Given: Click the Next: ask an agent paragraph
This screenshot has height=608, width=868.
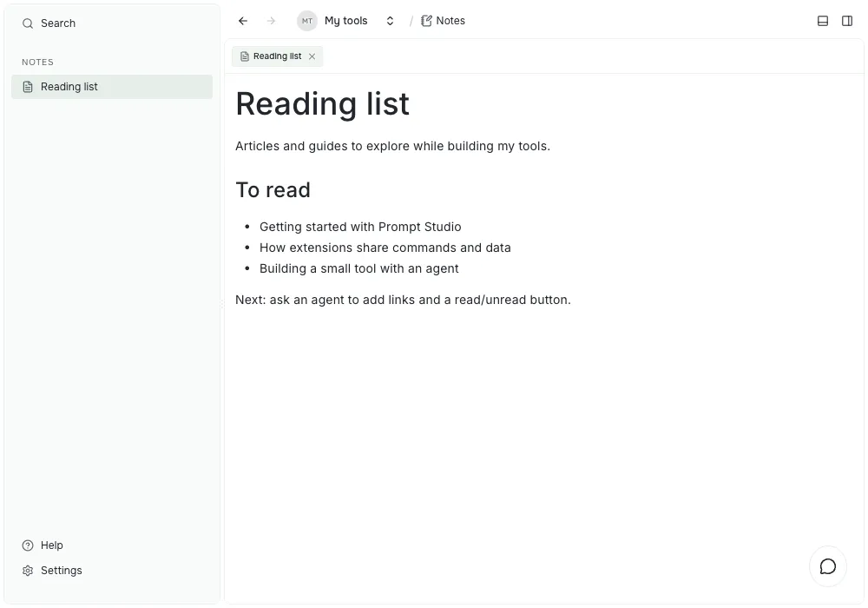Looking at the screenshot, I should click(403, 301).
